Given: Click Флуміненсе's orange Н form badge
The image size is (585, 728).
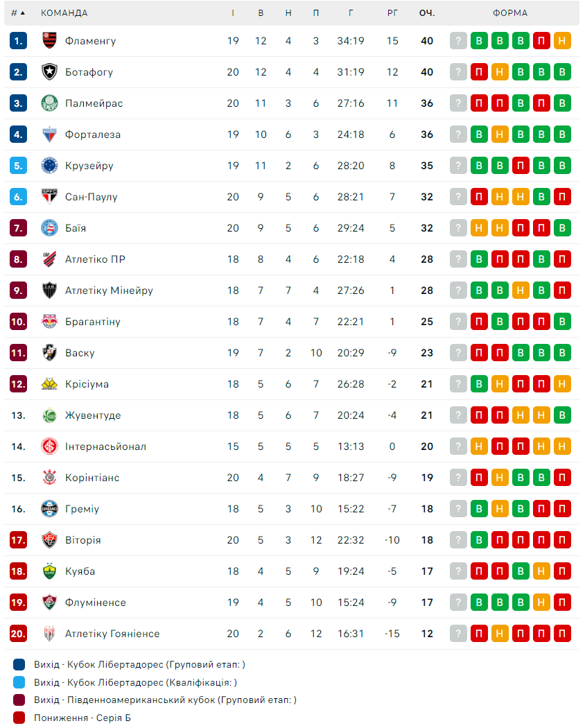Looking at the screenshot, I should click(x=542, y=603).
